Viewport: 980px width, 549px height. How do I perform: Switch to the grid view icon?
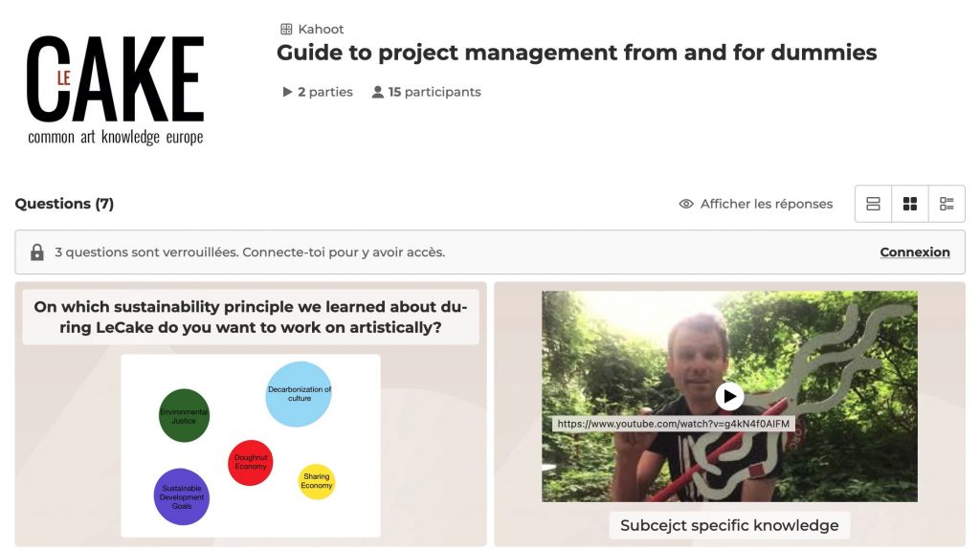[910, 204]
